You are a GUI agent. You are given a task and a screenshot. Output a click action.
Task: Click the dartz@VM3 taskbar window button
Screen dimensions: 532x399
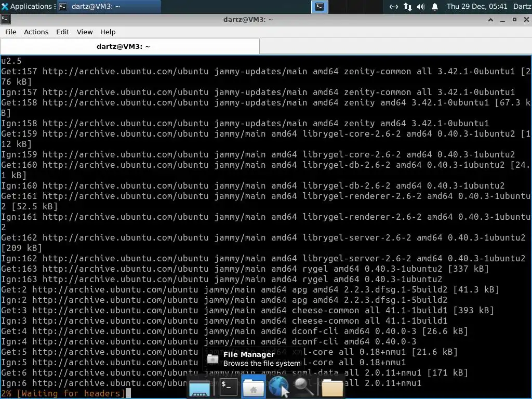pyautogui.click(x=109, y=6)
